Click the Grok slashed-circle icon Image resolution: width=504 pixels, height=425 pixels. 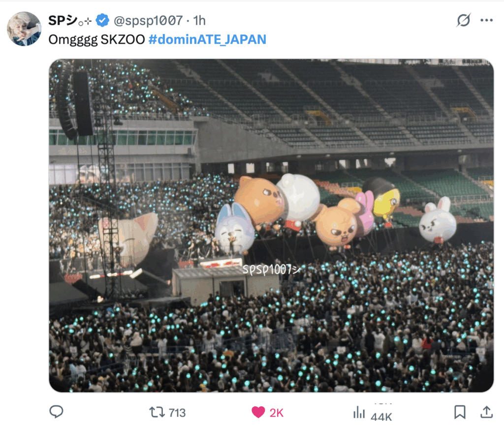point(464,20)
